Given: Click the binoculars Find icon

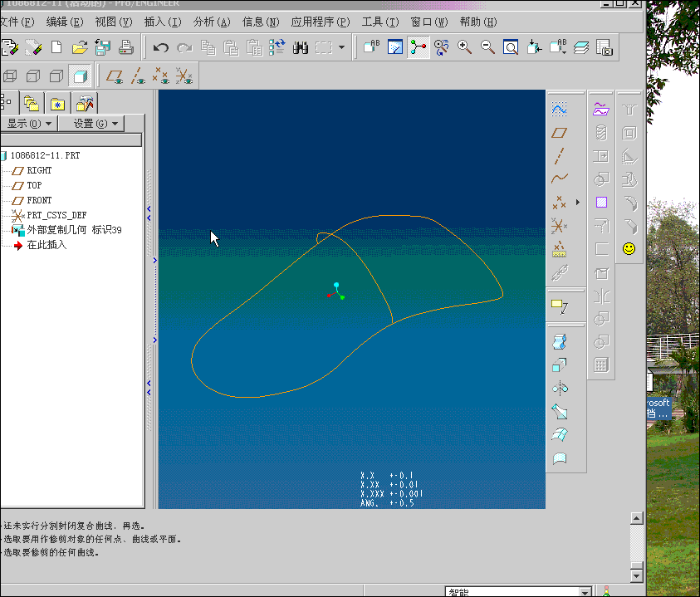Looking at the screenshot, I should (x=301, y=47).
